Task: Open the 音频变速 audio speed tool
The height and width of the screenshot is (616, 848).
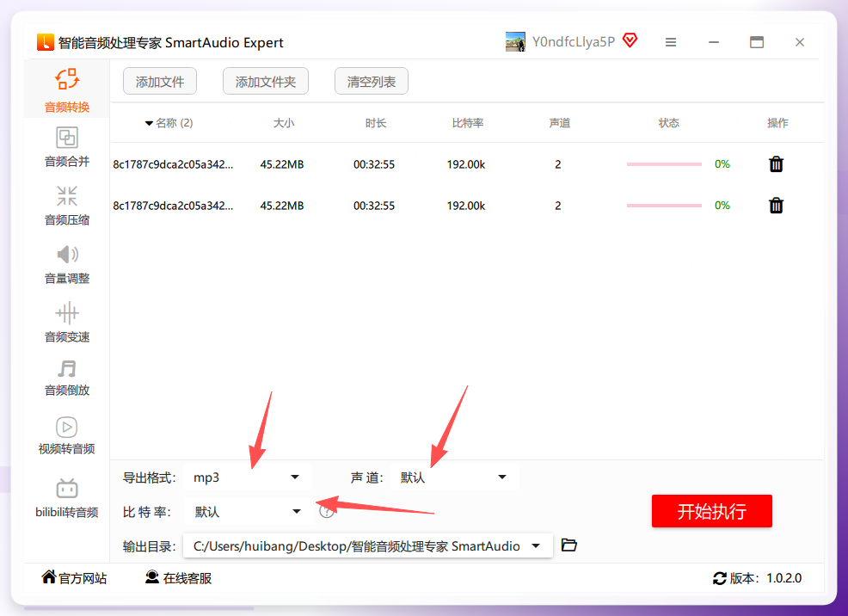Action: (66, 323)
